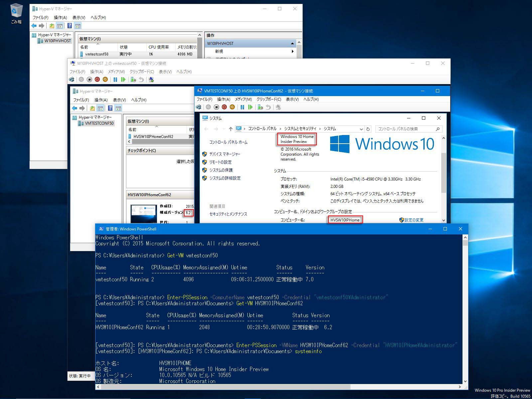Click scroll-up arrow of the top virtual machine list
This screenshot has width=532, height=399.
coord(200,35)
